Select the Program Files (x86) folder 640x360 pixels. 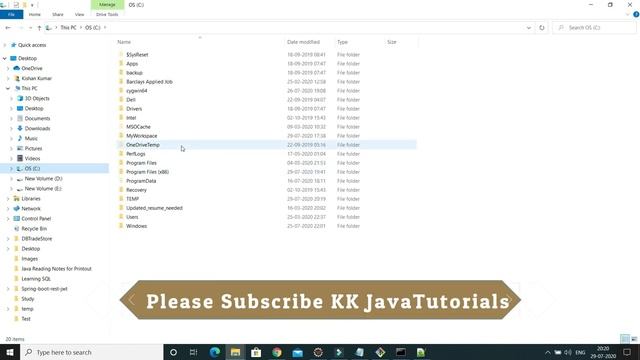coord(147,172)
